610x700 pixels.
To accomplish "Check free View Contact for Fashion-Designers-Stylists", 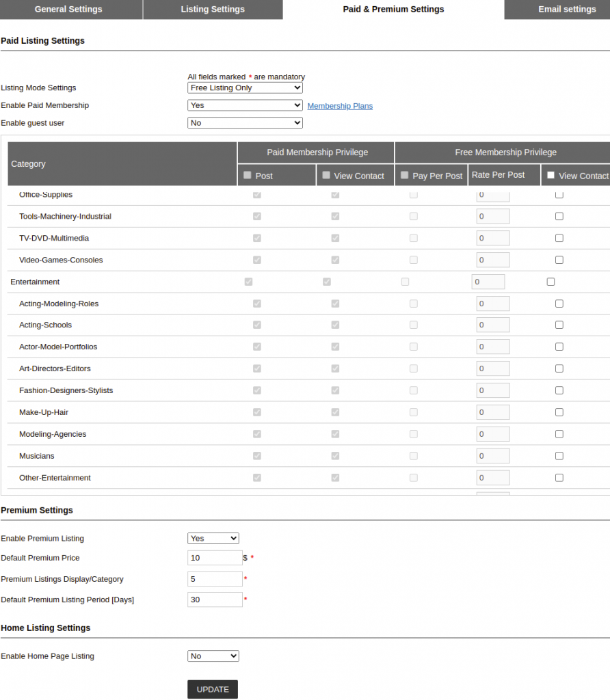I will point(559,390).
